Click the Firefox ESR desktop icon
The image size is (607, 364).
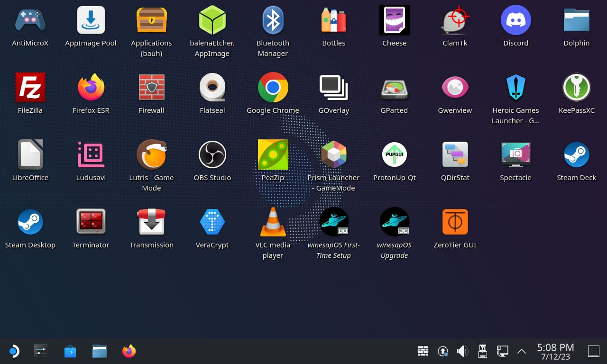[x=91, y=87]
